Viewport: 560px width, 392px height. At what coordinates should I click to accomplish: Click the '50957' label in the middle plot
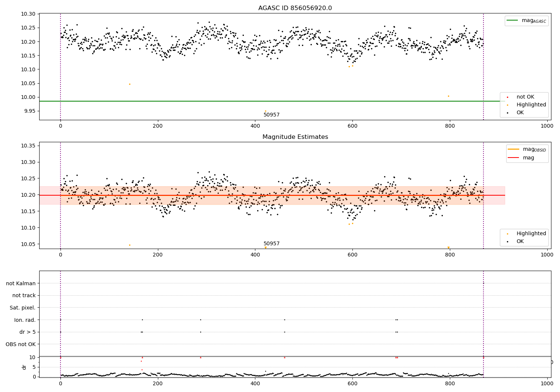pos(271,244)
